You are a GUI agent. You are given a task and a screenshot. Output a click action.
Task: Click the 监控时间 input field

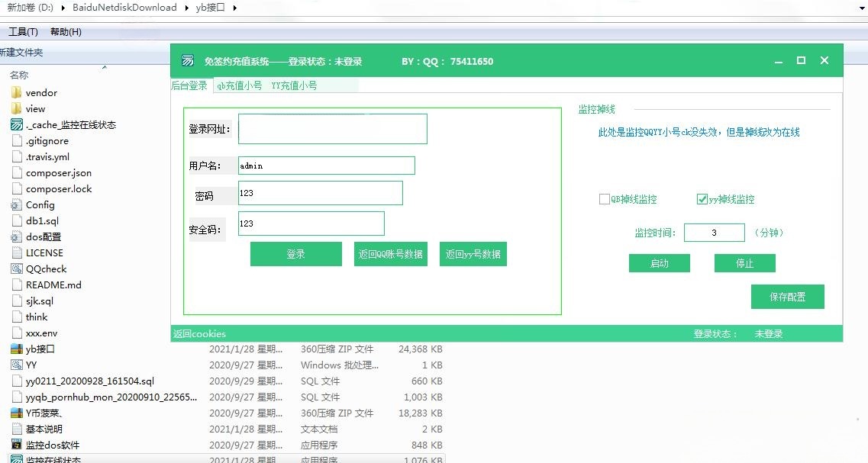click(x=714, y=232)
